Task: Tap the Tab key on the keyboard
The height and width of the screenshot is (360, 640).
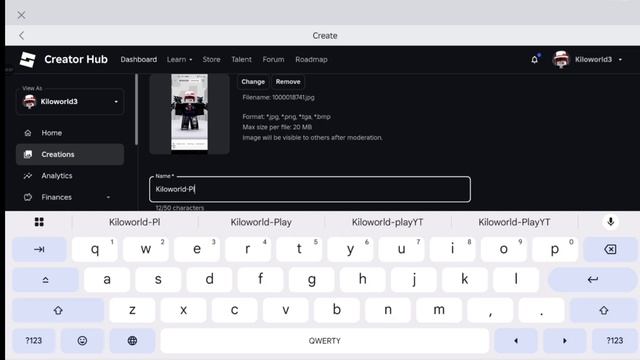Action: [x=39, y=249]
